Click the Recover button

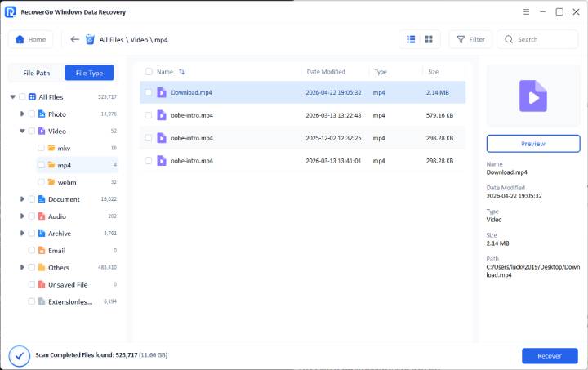click(x=550, y=356)
